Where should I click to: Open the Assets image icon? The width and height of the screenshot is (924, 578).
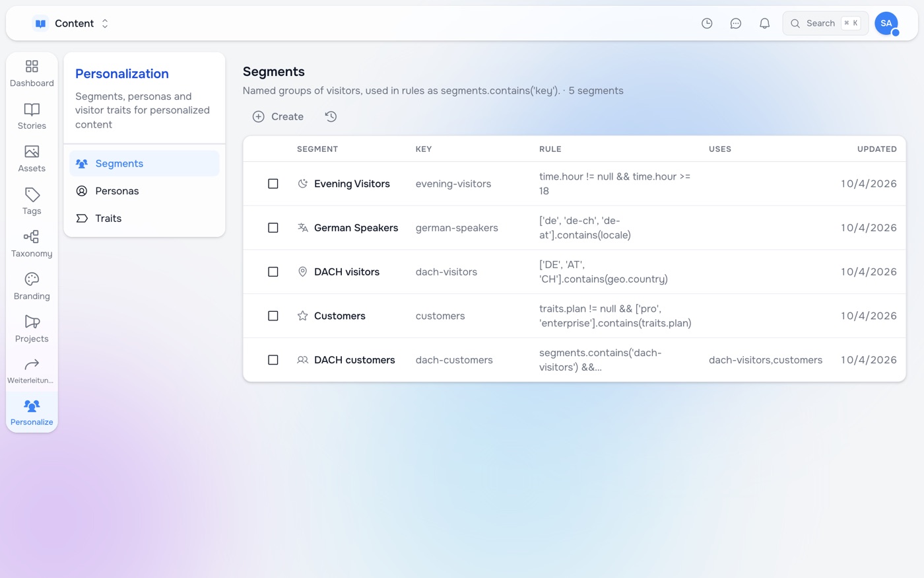click(32, 152)
